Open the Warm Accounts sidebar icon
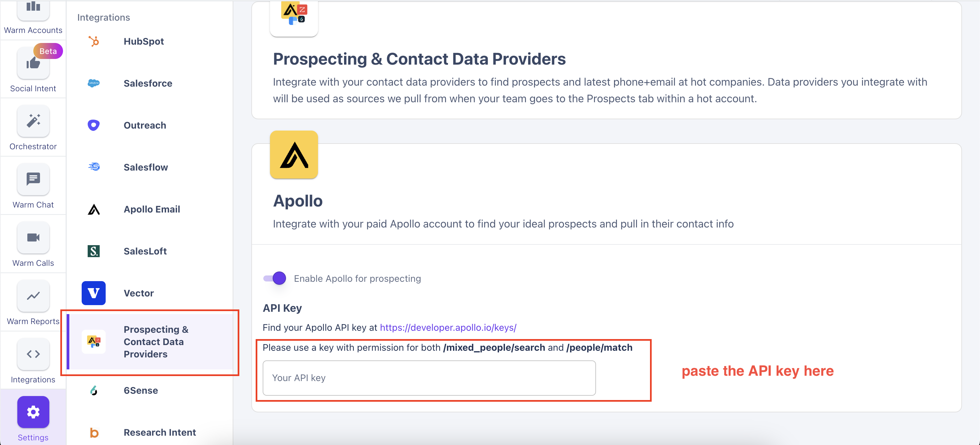The width and height of the screenshot is (980, 445). pos(33,9)
